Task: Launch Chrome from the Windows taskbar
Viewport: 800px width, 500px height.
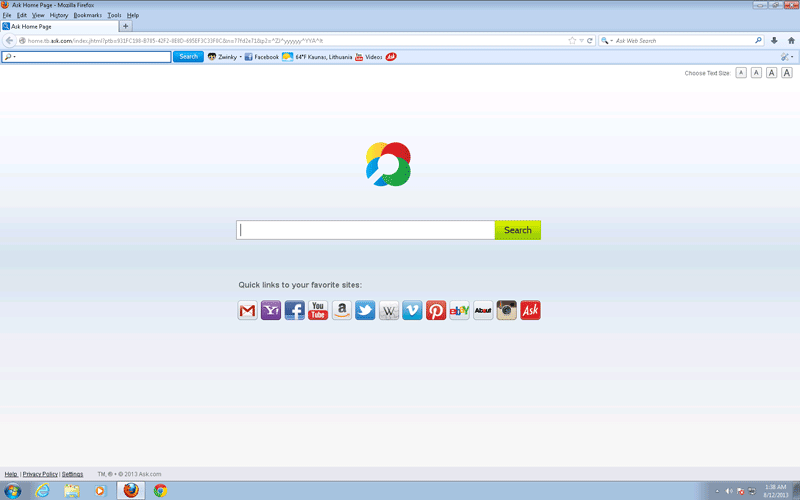Action: tap(160, 491)
